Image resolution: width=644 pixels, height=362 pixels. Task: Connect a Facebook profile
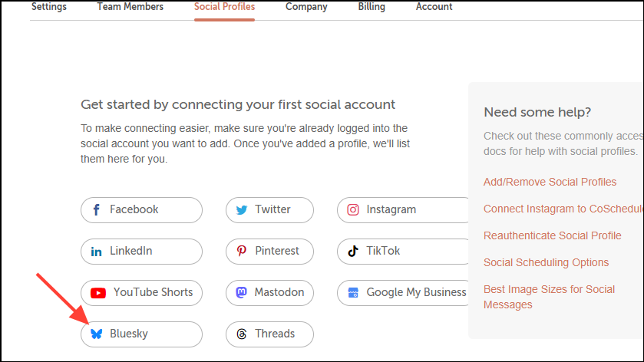[141, 210]
